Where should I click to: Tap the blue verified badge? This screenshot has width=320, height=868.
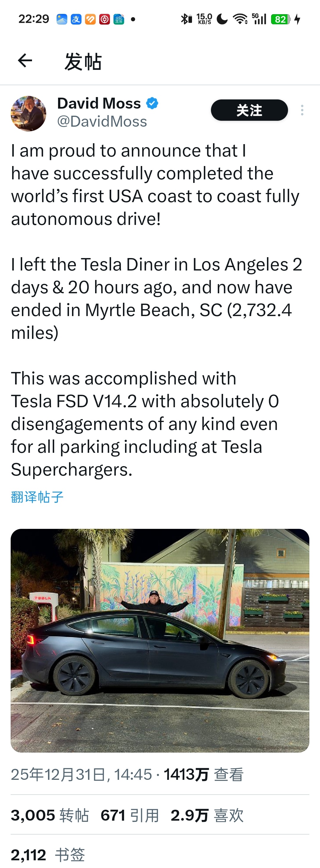pyautogui.click(x=152, y=103)
